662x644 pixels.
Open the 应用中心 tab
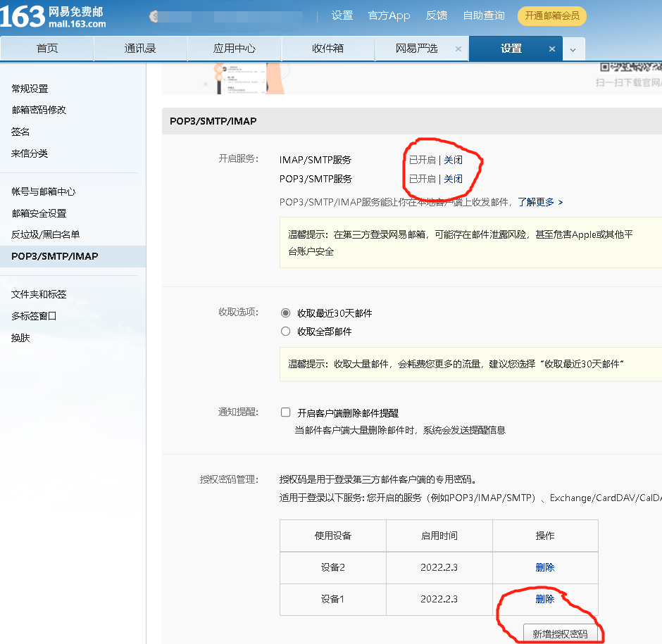click(x=235, y=49)
